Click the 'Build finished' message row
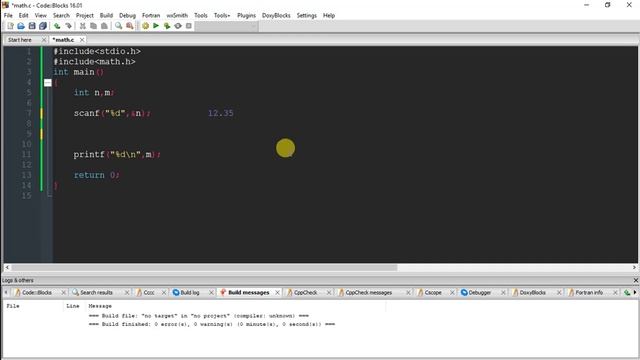The image size is (640, 360). (x=212, y=324)
